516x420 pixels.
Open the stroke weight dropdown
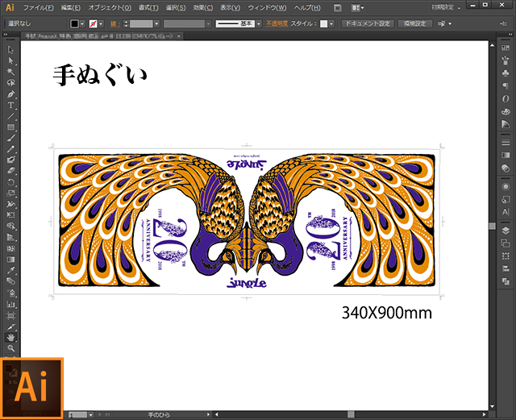point(156,23)
